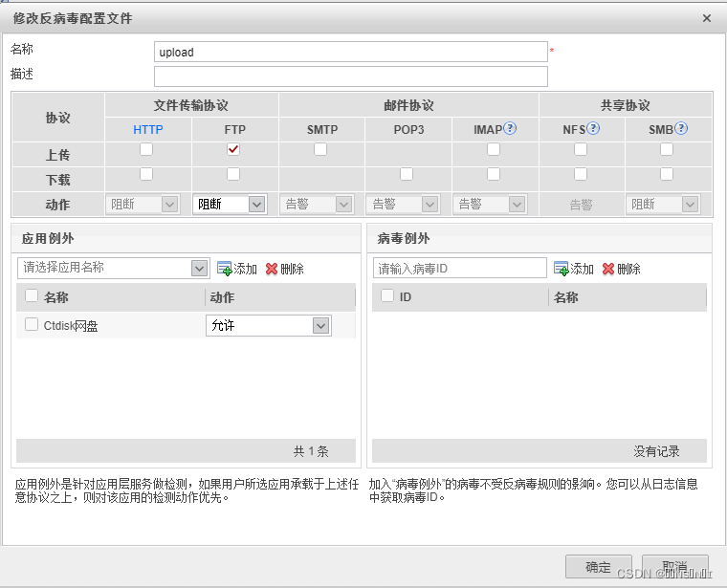Open the SMB action dropdown

[x=663, y=205]
